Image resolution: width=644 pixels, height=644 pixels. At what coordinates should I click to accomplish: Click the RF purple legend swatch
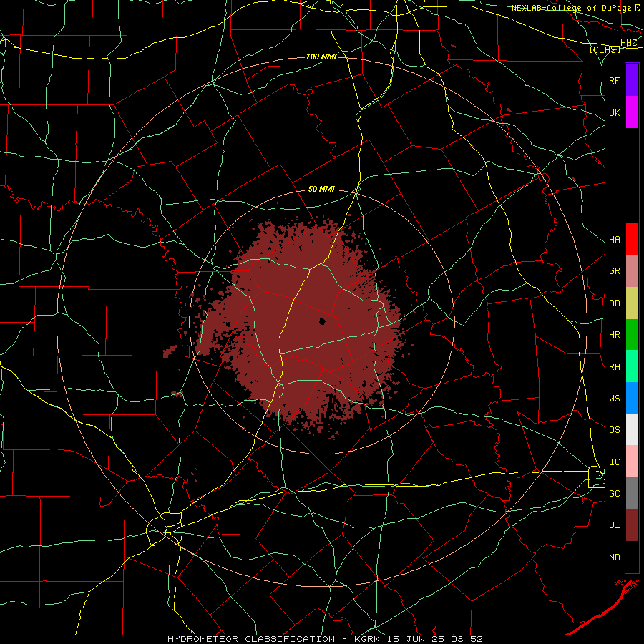pos(632,80)
